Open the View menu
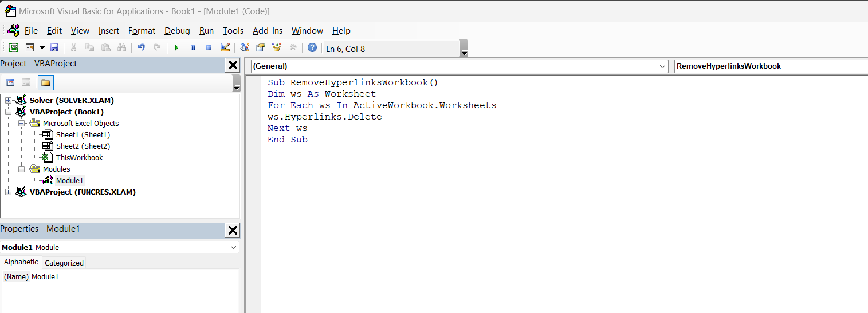This screenshot has height=313, width=868. (x=80, y=31)
